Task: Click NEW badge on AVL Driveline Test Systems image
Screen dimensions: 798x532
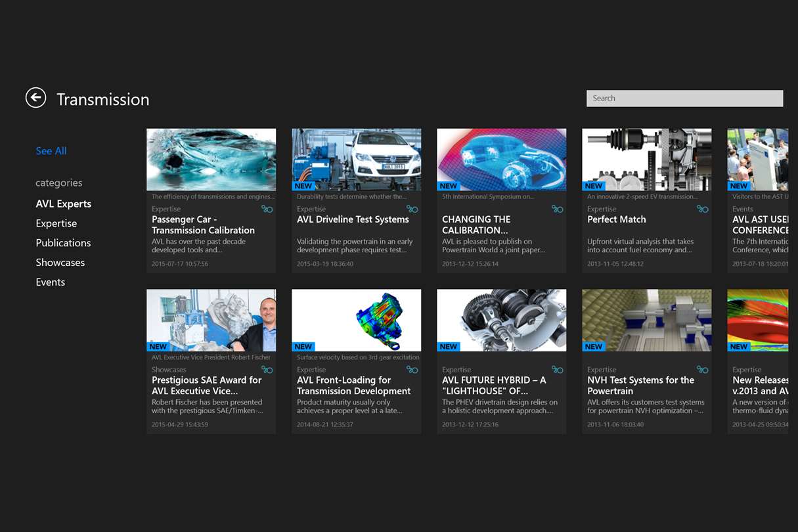Action: click(x=303, y=186)
